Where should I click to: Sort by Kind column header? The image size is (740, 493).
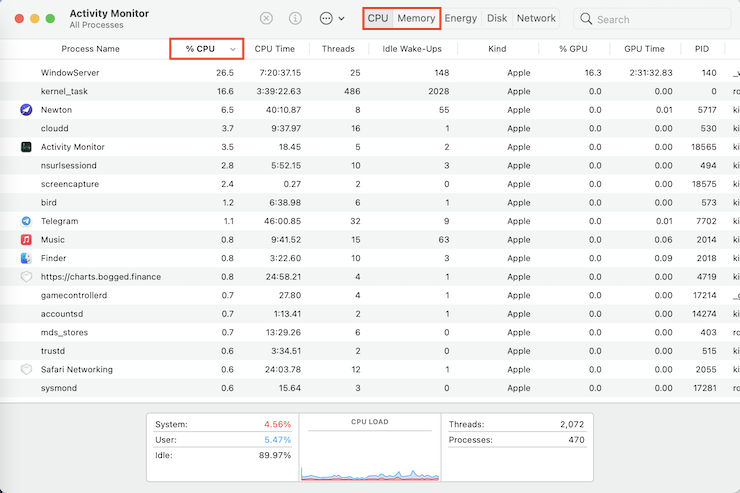(497, 49)
